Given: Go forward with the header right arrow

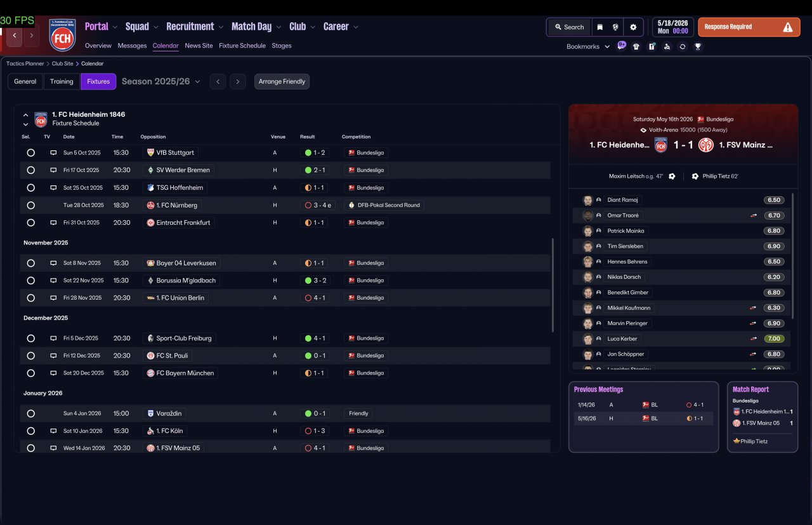Looking at the screenshot, I should [x=31, y=36].
